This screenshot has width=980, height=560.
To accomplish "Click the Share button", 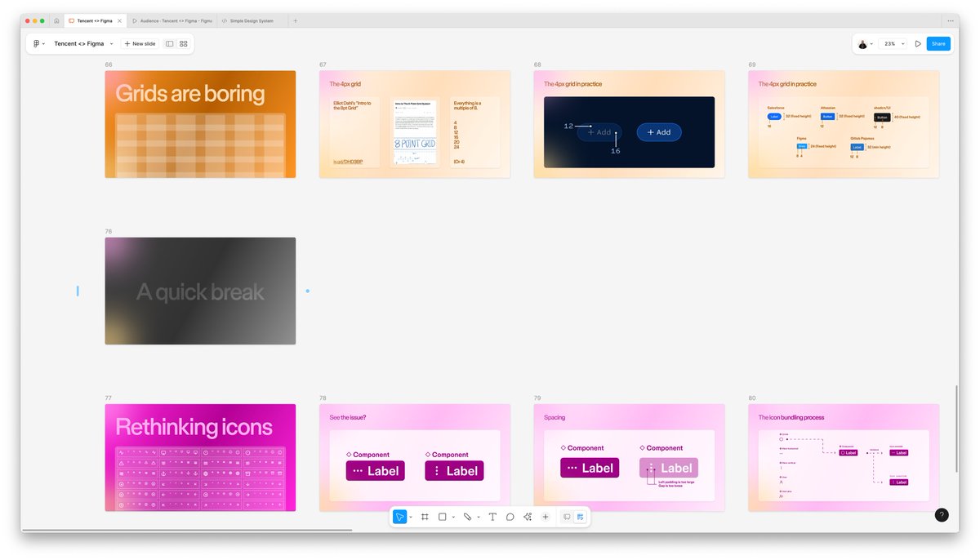I will 938,43.
